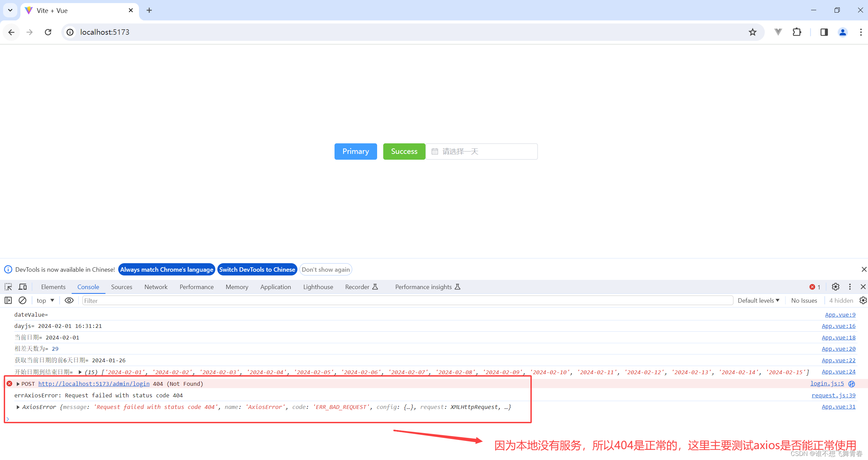
Task: Toggle the filter visibility eye icon
Action: coord(69,301)
